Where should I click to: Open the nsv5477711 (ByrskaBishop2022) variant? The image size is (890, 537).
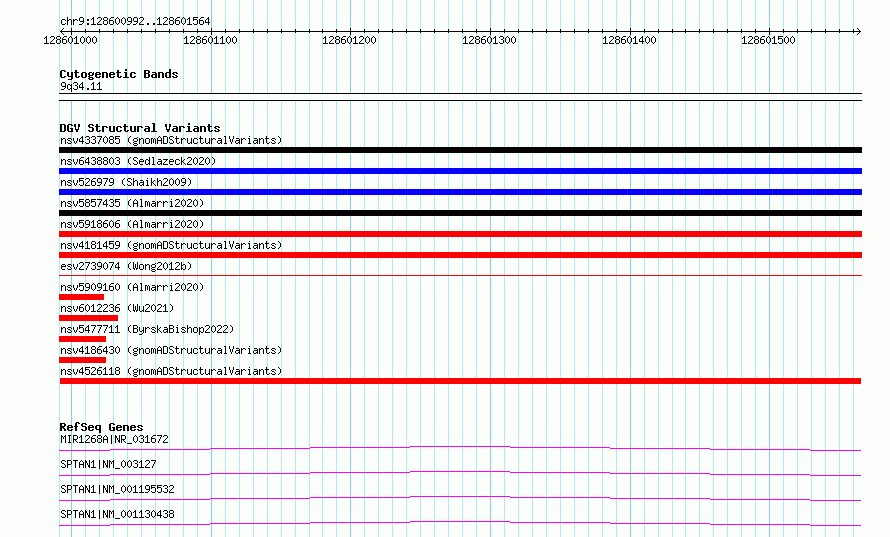click(x=147, y=329)
